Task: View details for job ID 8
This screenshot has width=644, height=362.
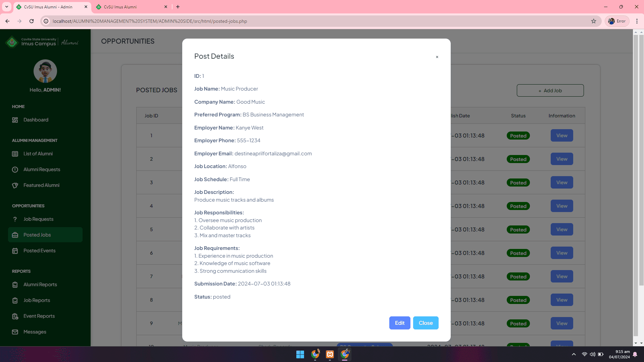Action: pyautogui.click(x=562, y=300)
